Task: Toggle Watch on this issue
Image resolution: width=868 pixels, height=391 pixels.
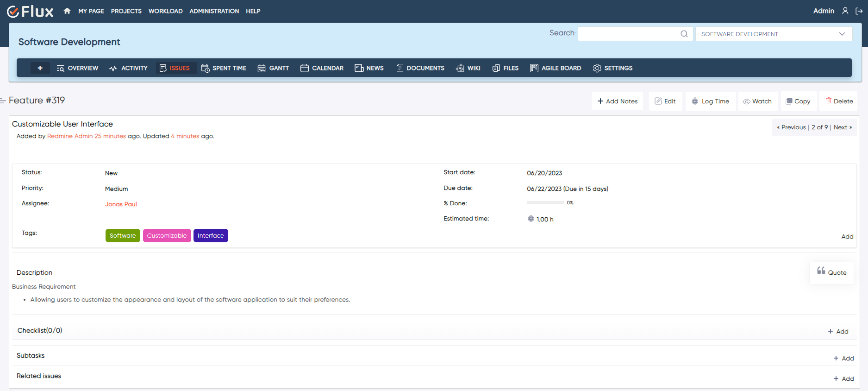Action: (x=757, y=101)
